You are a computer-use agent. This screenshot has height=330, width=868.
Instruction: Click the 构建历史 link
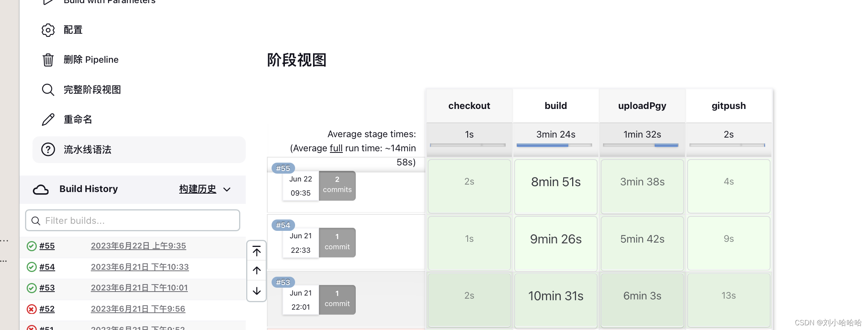pyautogui.click(x=198, y=189)
